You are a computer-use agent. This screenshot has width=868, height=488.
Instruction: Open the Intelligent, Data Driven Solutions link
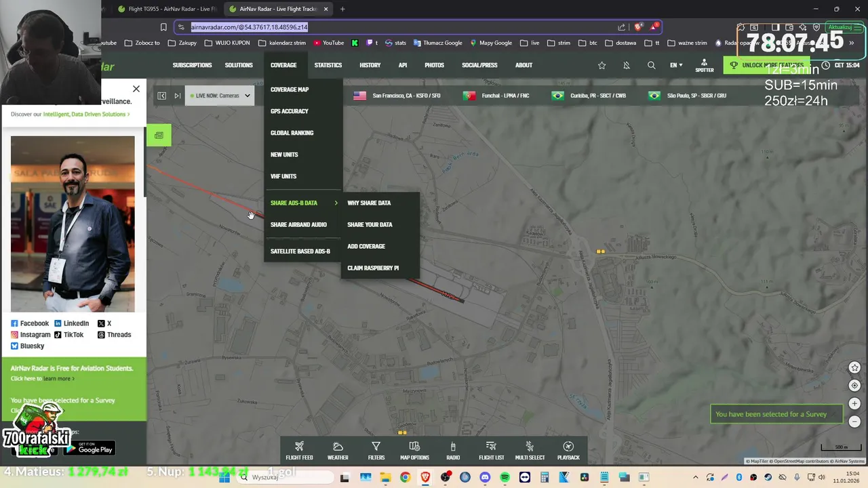(x=86, y=114)
